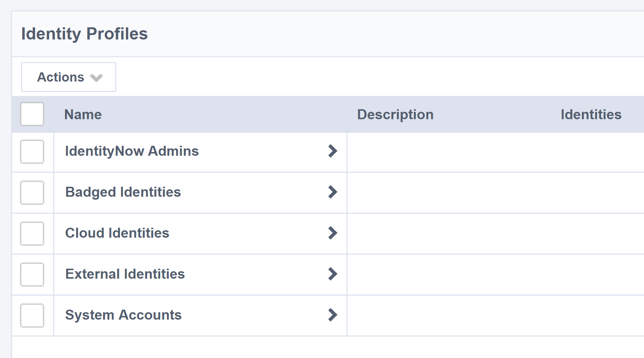Select the External Identities checkbox
Viewport: 644px width, 358px height.
(x=32, y=275)
